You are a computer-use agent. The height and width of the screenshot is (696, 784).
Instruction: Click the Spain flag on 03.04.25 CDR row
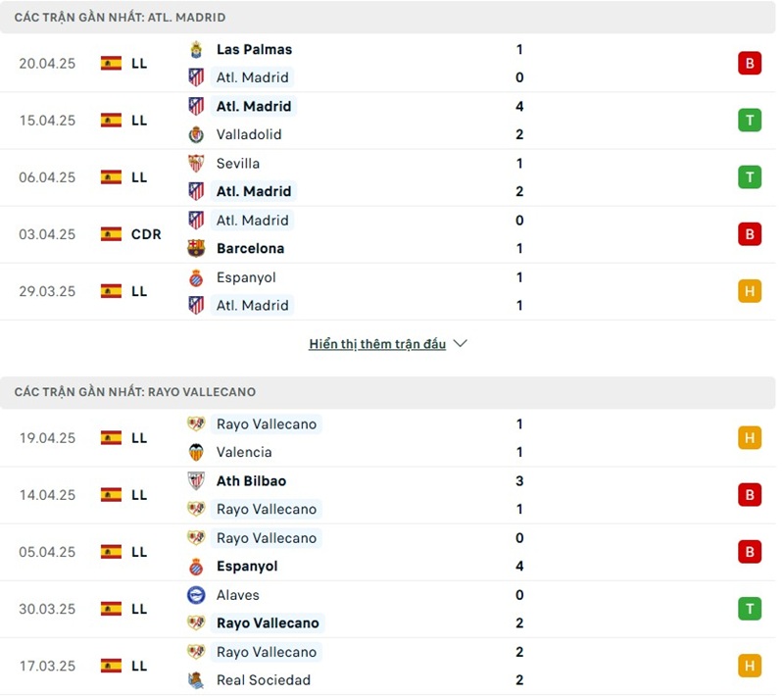111,234
